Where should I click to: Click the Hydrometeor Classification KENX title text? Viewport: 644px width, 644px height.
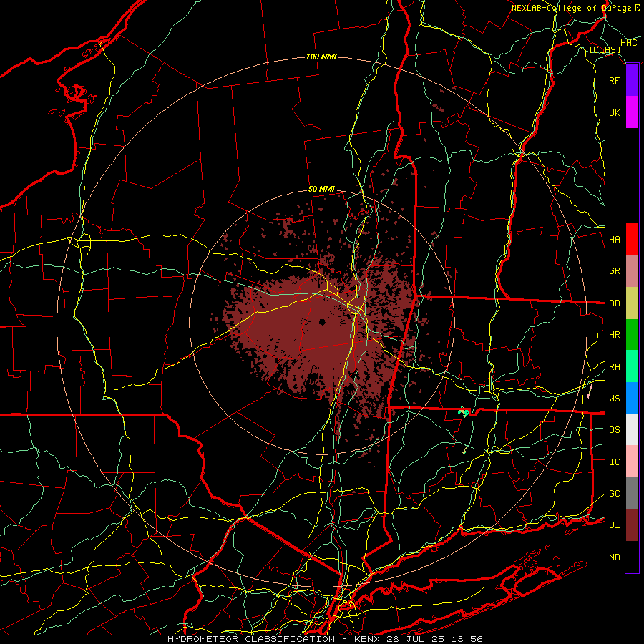click(x=325, y=639)
